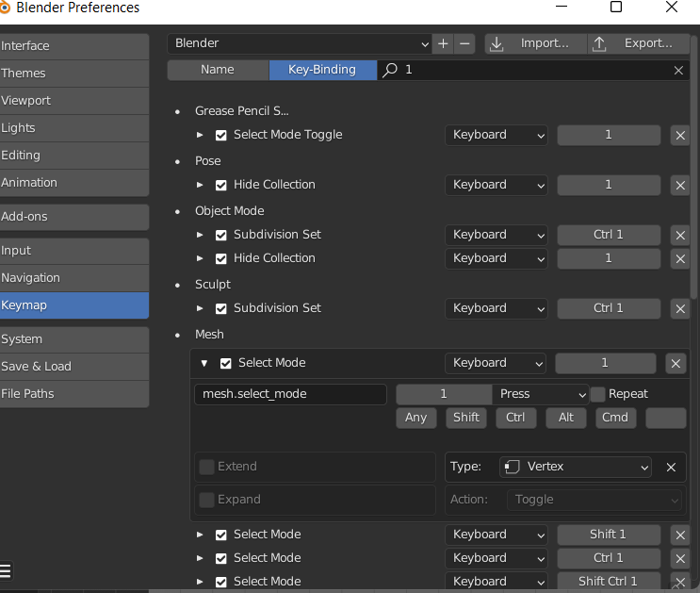Open the hamburger menu at bottom left
This screenshot has height=593, width=700.
coord(6,570)
